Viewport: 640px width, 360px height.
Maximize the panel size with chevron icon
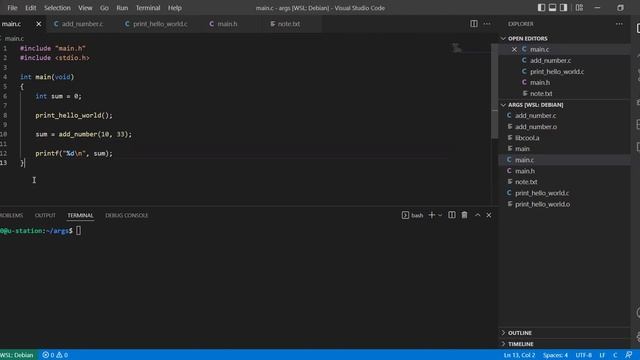477,215
